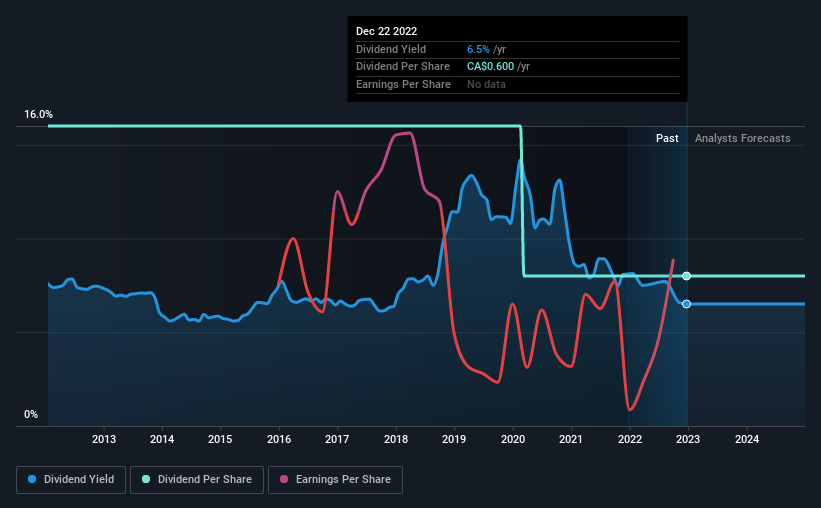Click the 2021 x-axis label
Viewport: 821px width, 508px height.
[x=571, y=439]
